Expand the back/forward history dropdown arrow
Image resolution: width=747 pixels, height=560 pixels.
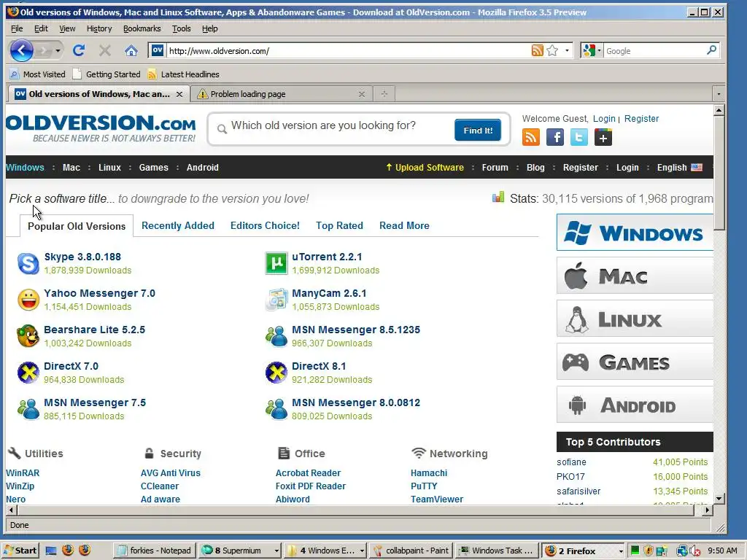[x=58, y=50]
